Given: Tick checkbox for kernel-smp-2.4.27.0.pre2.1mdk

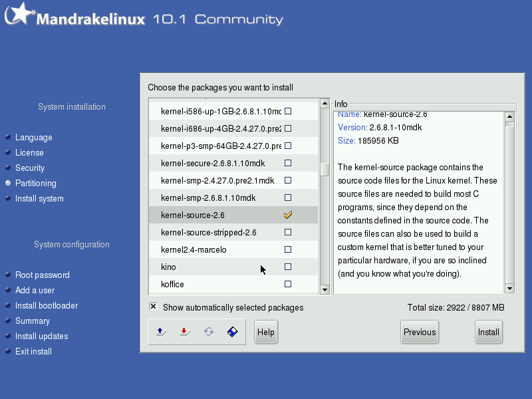Looking at the screenshot, I should point(288,180).
